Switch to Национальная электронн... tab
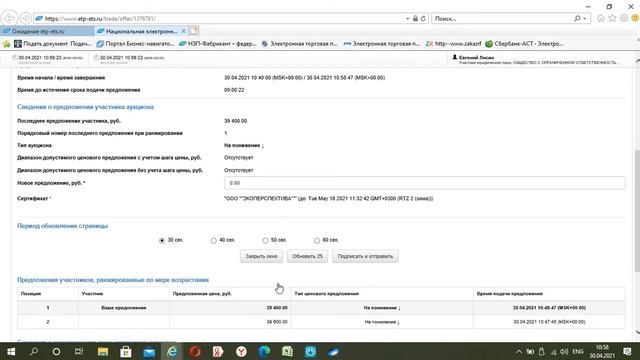This screenshot has width=640, height=360. (x=141, y=31)
